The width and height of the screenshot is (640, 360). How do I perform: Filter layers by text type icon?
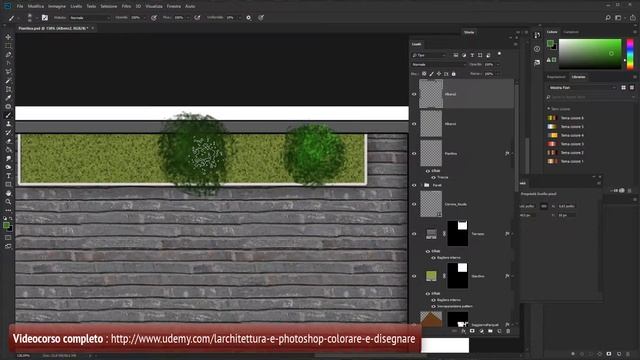pyautogui.click(x=472, y=55)
